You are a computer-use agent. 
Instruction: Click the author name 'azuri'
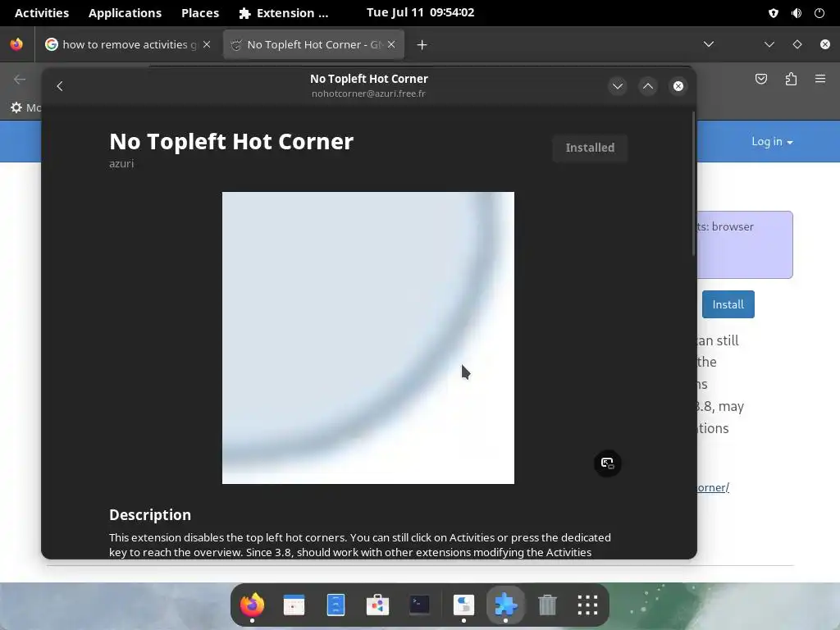point(121,163)
